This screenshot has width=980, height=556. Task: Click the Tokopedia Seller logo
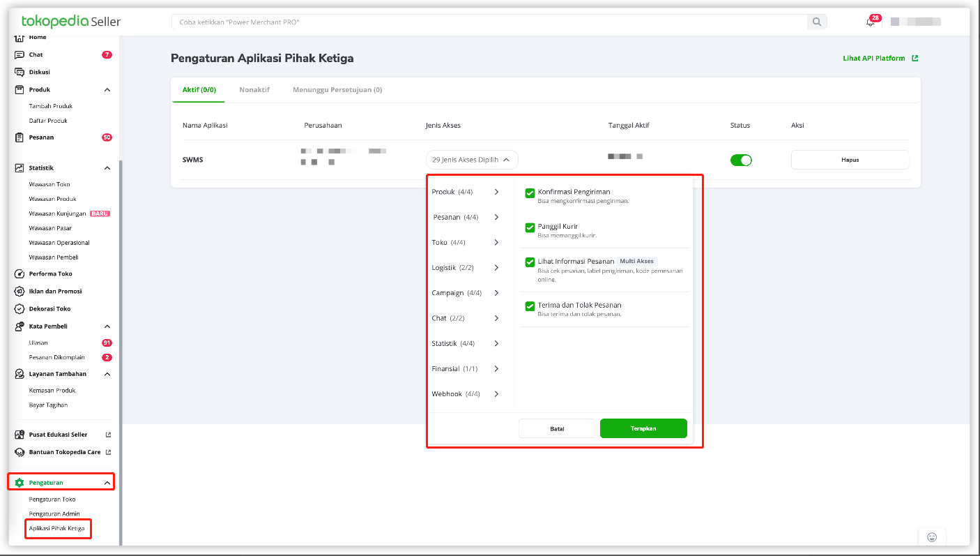click(71, 22)
